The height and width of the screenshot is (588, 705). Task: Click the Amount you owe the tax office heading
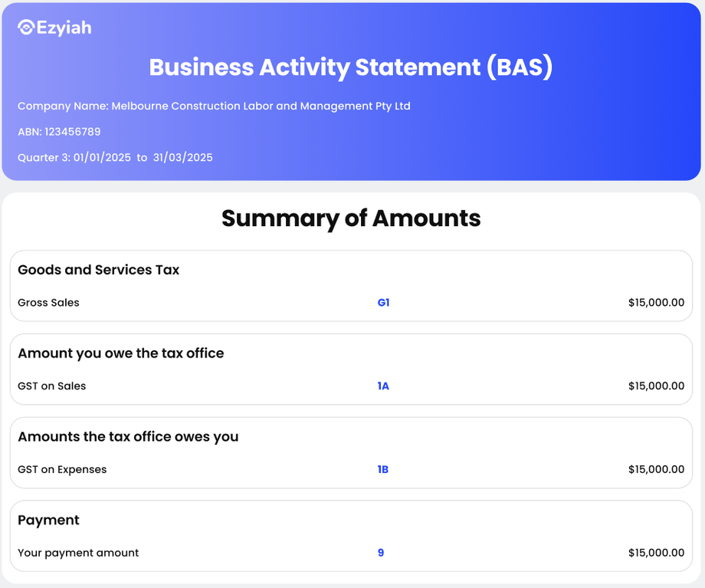click(120, 353)
